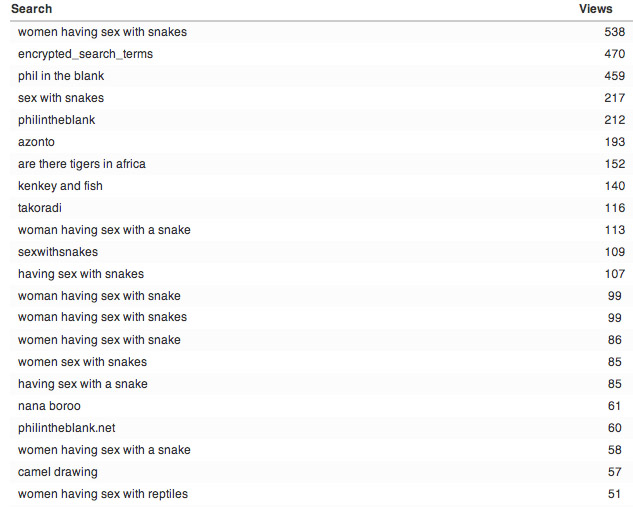This screenshot has height=507, width=633.
Task: Click the Search column header
Action: click(31, 9)
